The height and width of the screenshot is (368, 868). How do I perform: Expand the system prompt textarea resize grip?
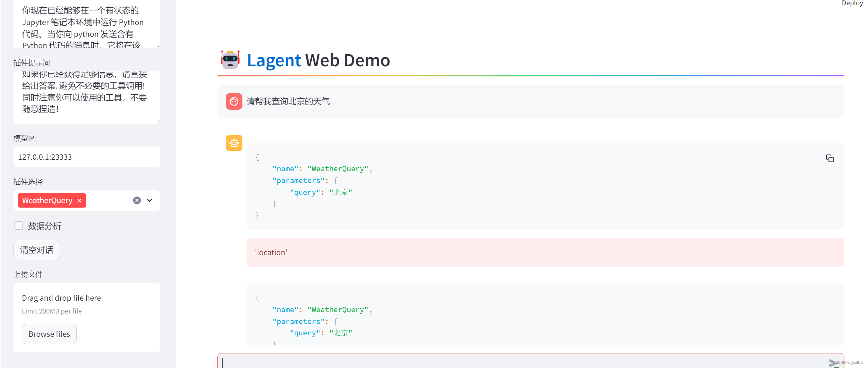158,45
